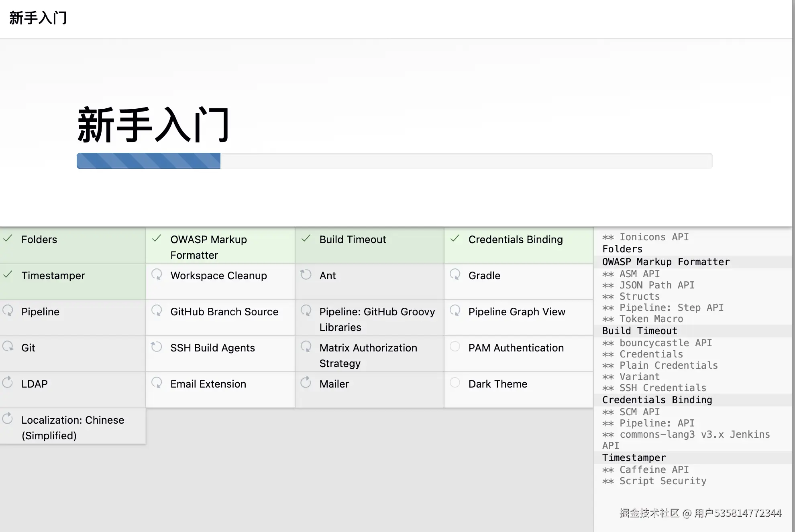
Task: Click the empty circle beside Dark Theme
Action: (x=455, y=382)
